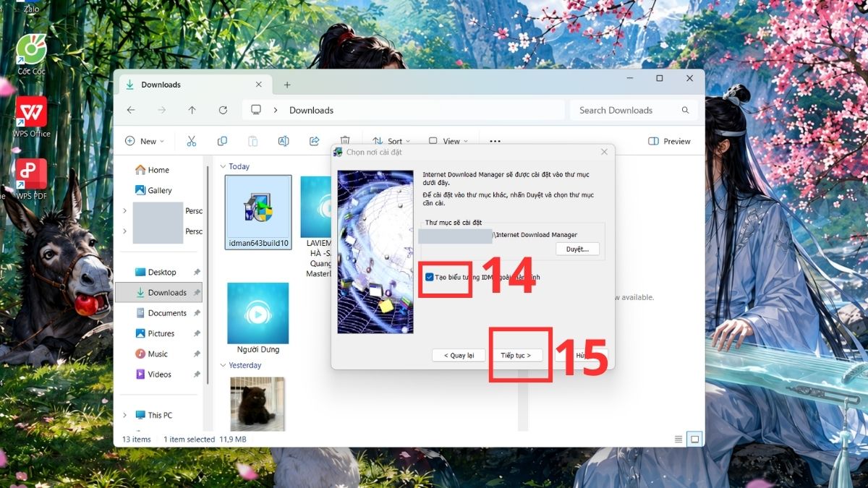Share the selected file from the toolbar
The width and height of the screenshot is (868, 488).
[315, 141]
